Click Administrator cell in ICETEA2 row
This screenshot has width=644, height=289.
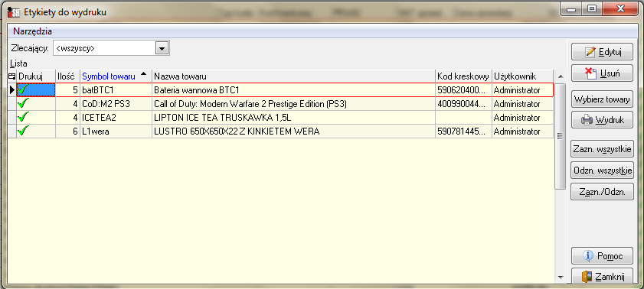pos(523,118)
